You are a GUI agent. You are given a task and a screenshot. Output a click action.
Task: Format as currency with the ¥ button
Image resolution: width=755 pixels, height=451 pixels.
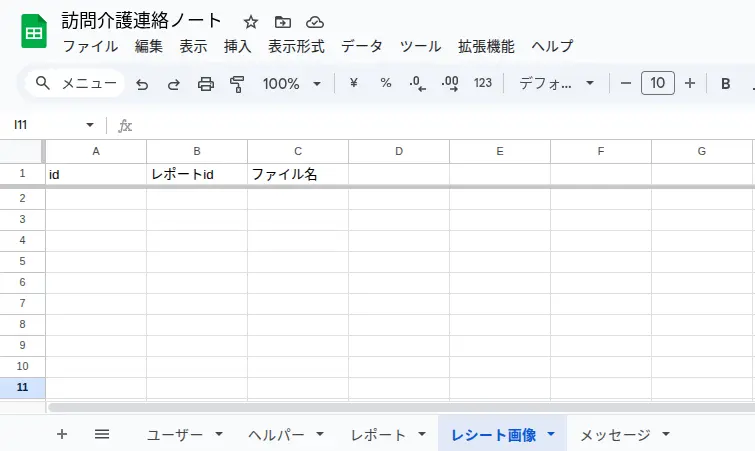point(353,83)
